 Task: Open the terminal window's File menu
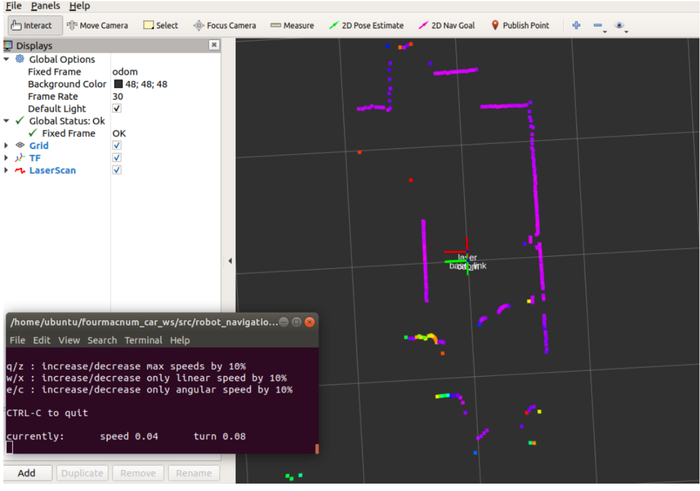pyautogui.click(x=17, y=340)
